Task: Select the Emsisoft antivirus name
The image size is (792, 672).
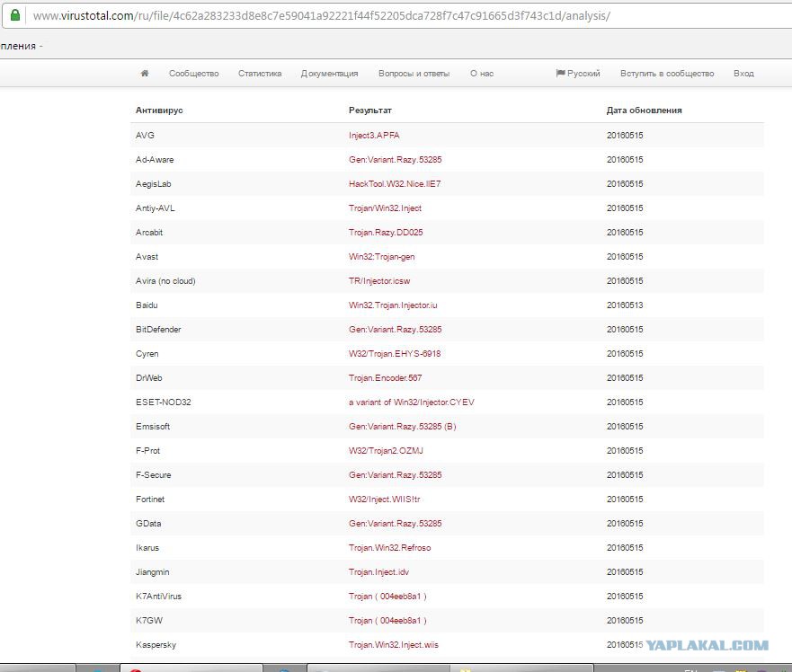Action: point(153,426)
